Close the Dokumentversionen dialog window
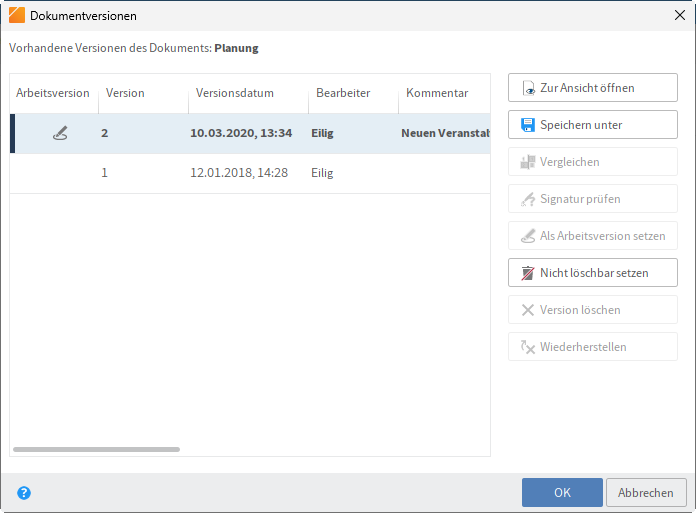The width and height of the screenshot is (696, 513). click(680, 15)
